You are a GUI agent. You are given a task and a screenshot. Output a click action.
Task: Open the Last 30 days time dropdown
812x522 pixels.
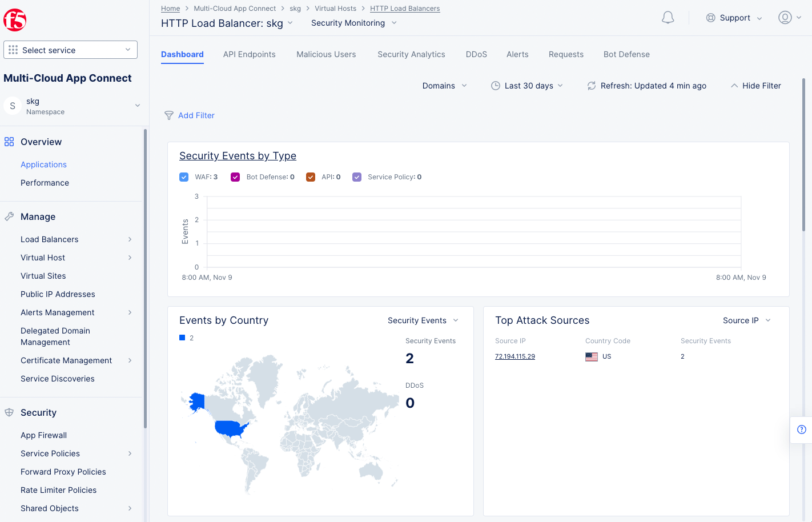tap(526, 86)
